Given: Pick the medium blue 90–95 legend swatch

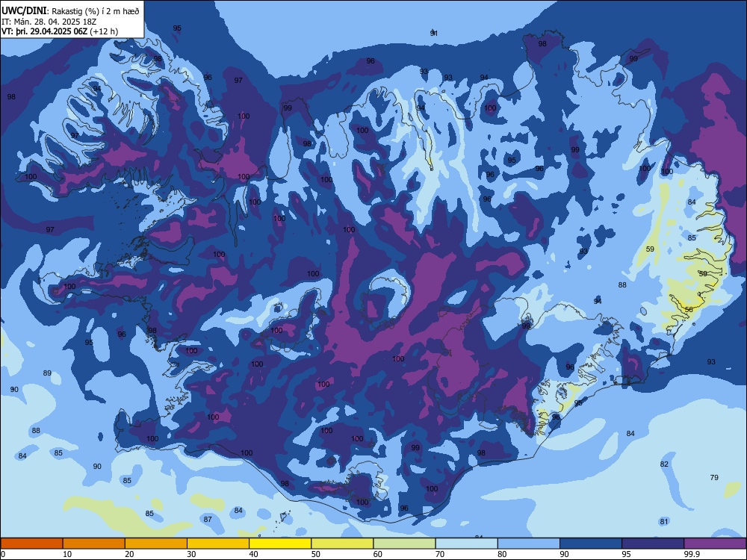Looking at the screenshot, I should click(x=591, y=544).
